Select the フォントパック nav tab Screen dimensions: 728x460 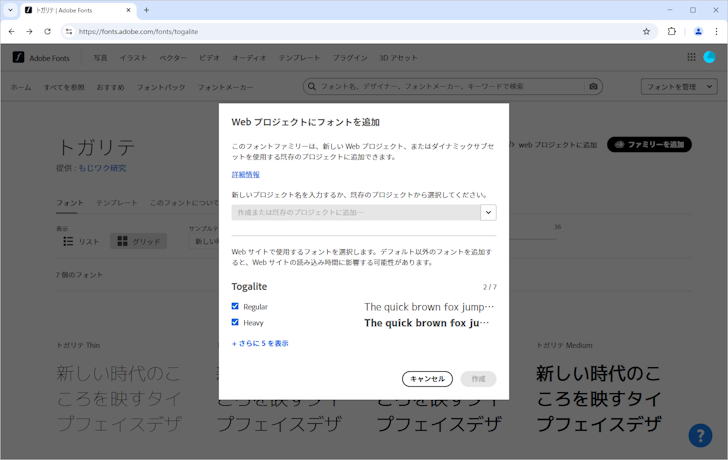tap(161, 87)
